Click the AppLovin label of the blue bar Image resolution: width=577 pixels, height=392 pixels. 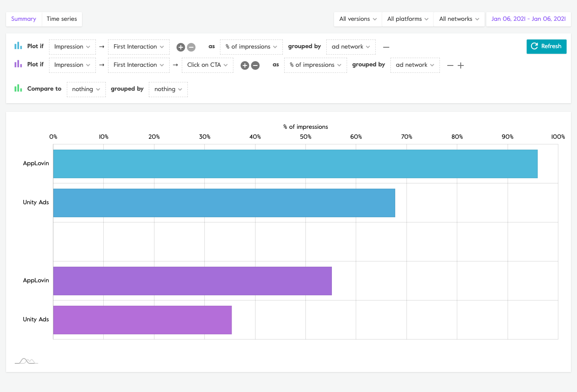pos(36,163)
